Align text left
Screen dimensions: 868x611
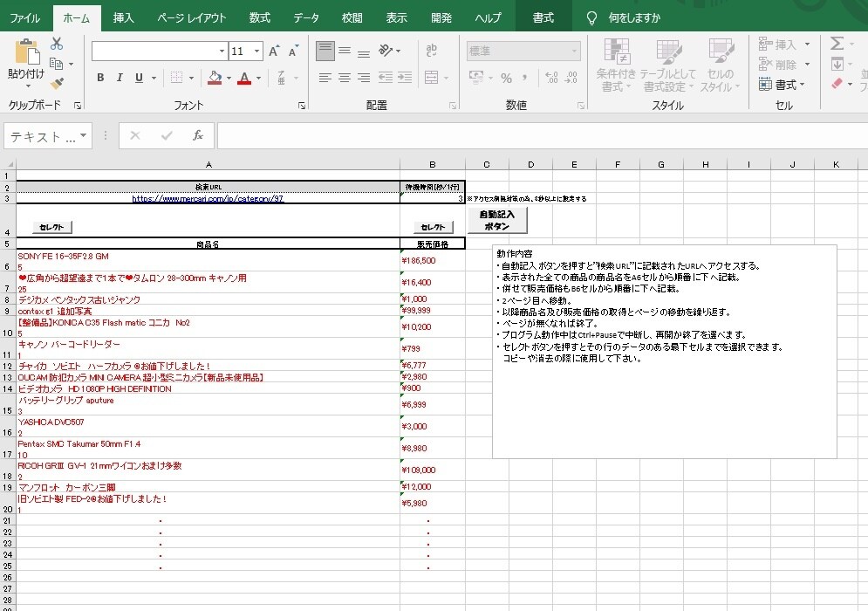pos(325,78)
